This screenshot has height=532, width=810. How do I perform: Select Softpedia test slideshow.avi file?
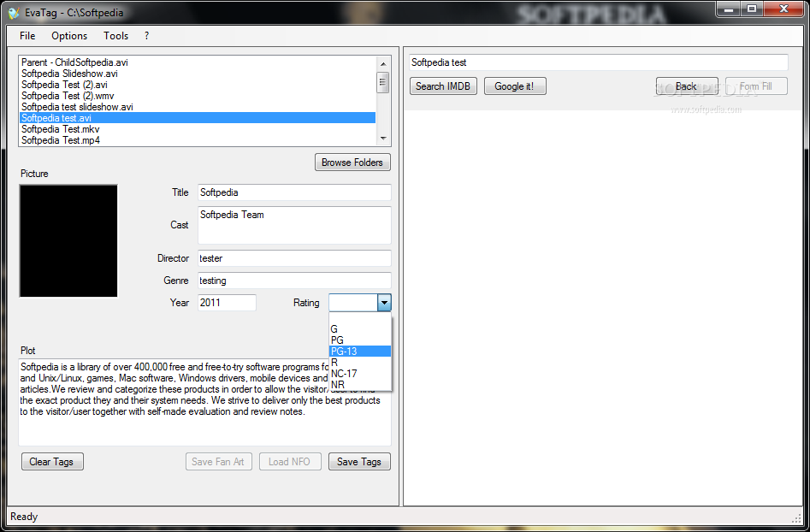[198, 107]
